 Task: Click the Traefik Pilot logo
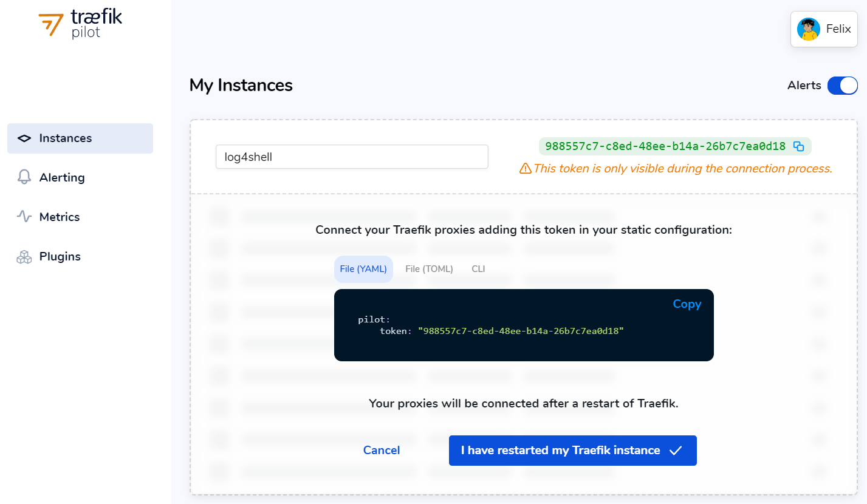80,24
